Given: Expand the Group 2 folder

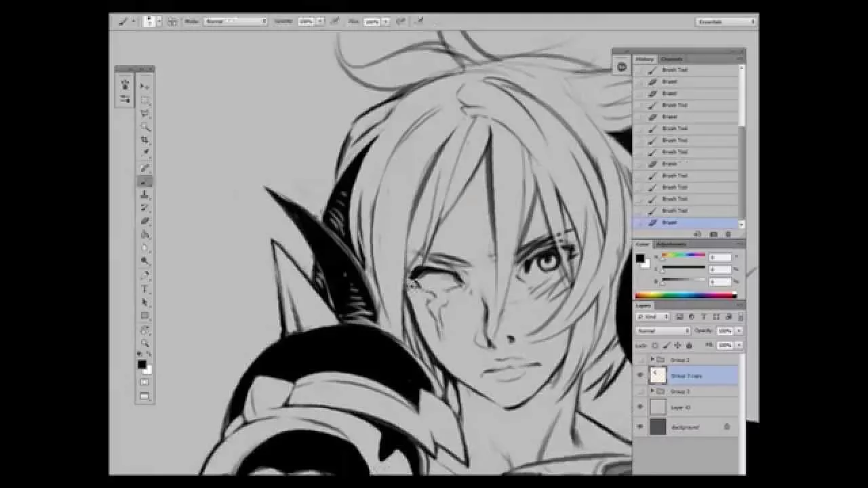Looking at the screenshot, I should pyautogui.click(x=652, y=359).
